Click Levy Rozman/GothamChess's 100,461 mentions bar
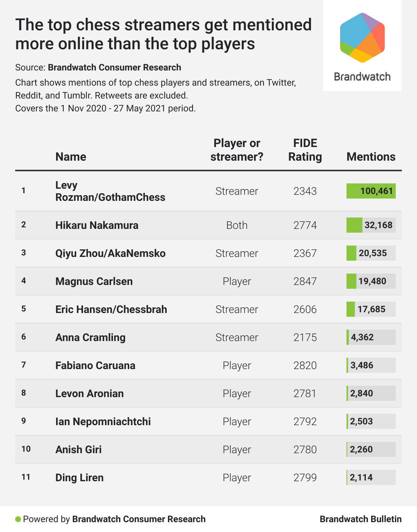The image size is (417, 532). pos(371,191)
